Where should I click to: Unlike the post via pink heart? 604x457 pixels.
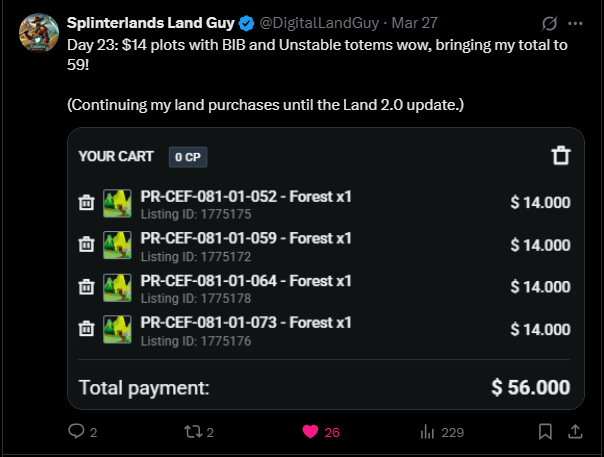(x=310, y=432)
